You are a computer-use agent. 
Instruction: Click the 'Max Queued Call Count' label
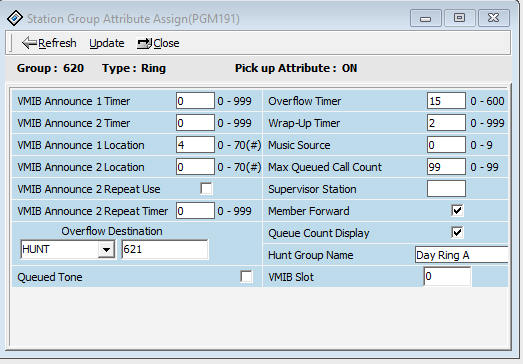[325, 167]
